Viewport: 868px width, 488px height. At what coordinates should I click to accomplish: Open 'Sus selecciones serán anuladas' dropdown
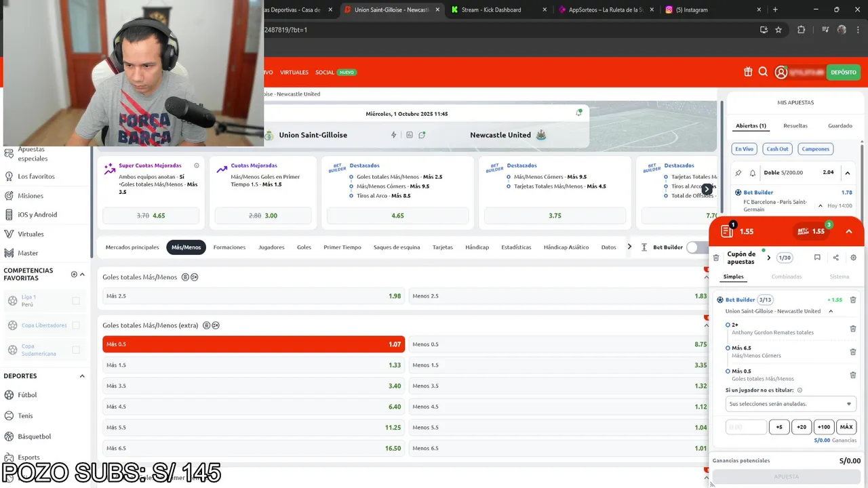790,404
